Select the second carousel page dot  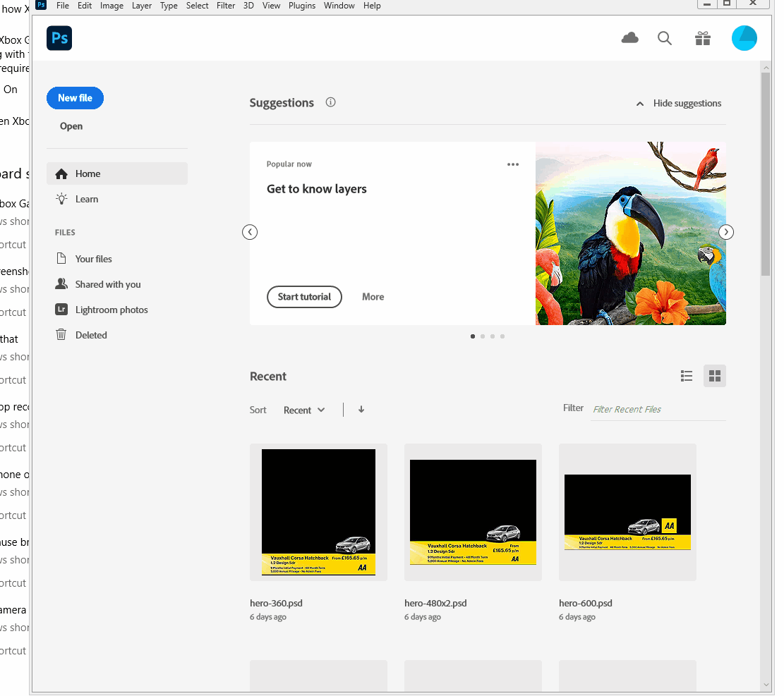(483, 336)
